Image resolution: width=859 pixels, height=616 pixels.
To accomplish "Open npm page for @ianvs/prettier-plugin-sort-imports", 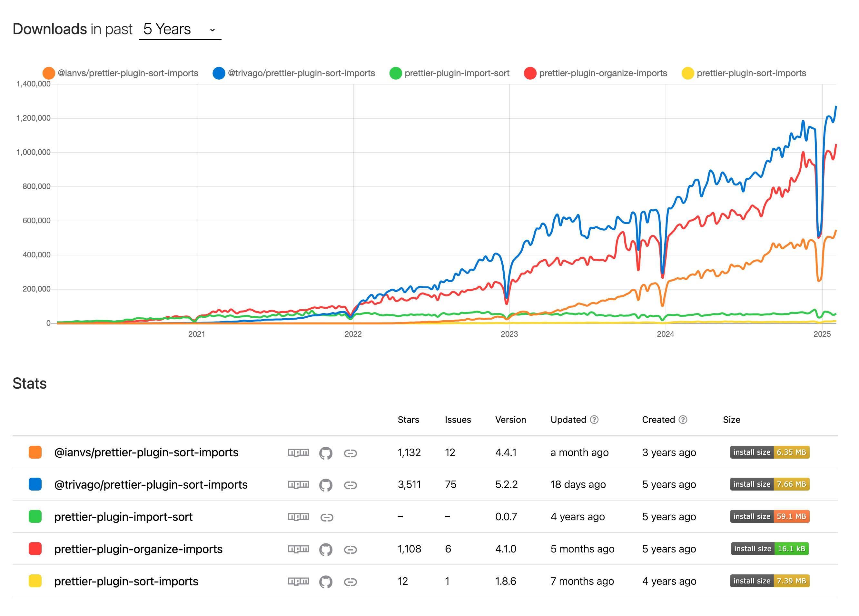I will (x=299, y=453).
